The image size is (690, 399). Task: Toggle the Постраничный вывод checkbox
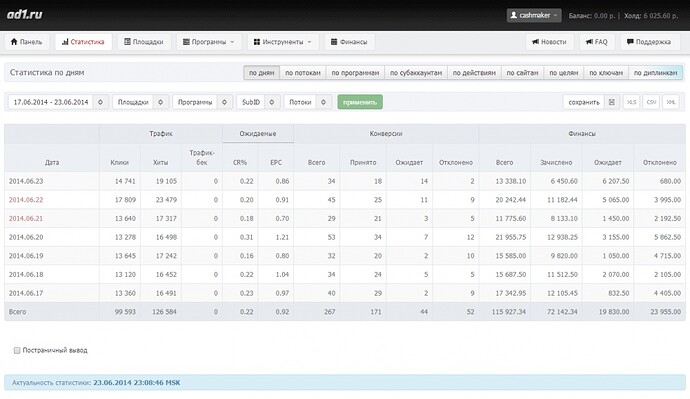pyautogui.click(x=17, y=350)
